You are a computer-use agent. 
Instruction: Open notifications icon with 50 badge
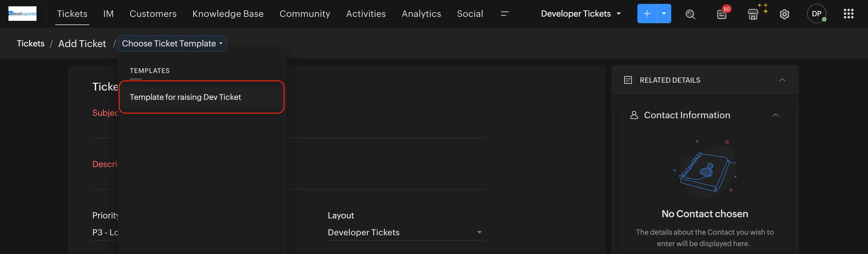721,14
